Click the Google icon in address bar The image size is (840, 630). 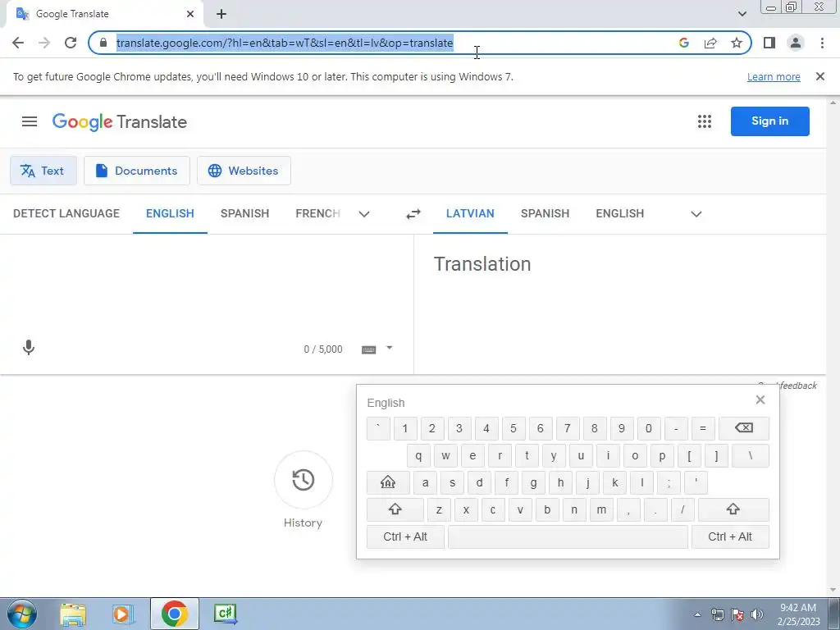click(x=683, y=43)
